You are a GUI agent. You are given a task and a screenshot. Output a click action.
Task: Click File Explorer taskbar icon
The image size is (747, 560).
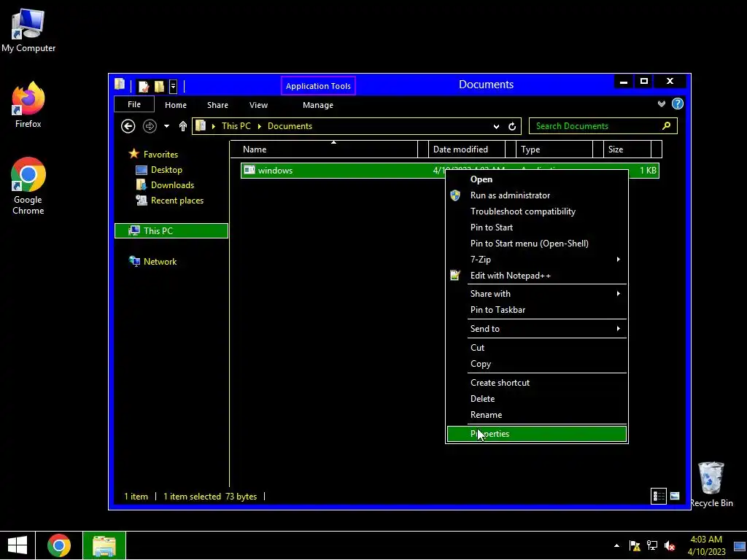pyautogui.click(x=104, y=545)
